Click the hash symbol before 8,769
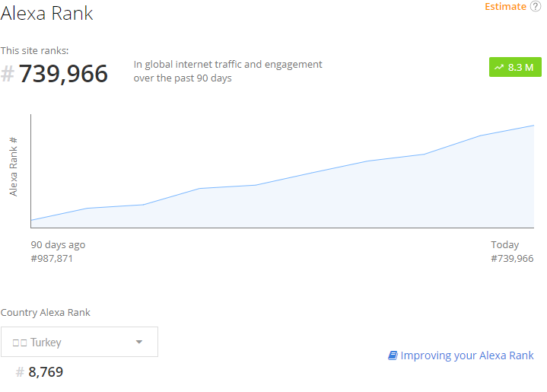547x392 pixels. pyautogui.click(x=20, y=372)
